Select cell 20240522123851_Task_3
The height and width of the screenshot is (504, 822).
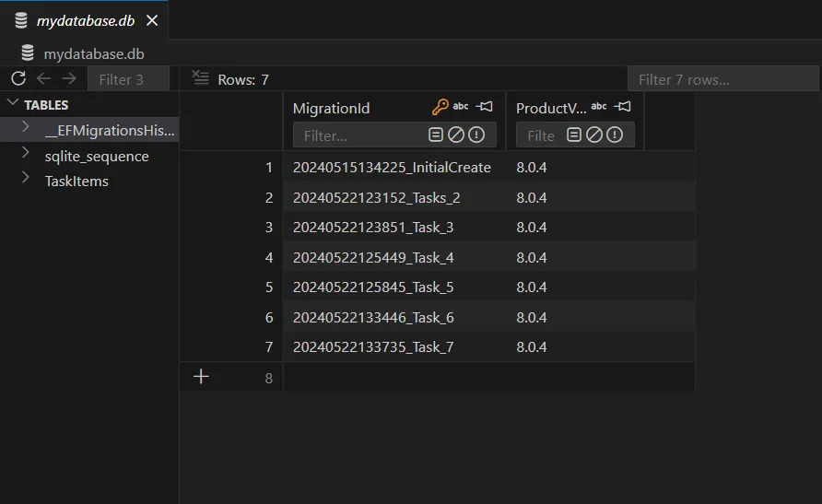pyautogui.click(x=394, y=228)
